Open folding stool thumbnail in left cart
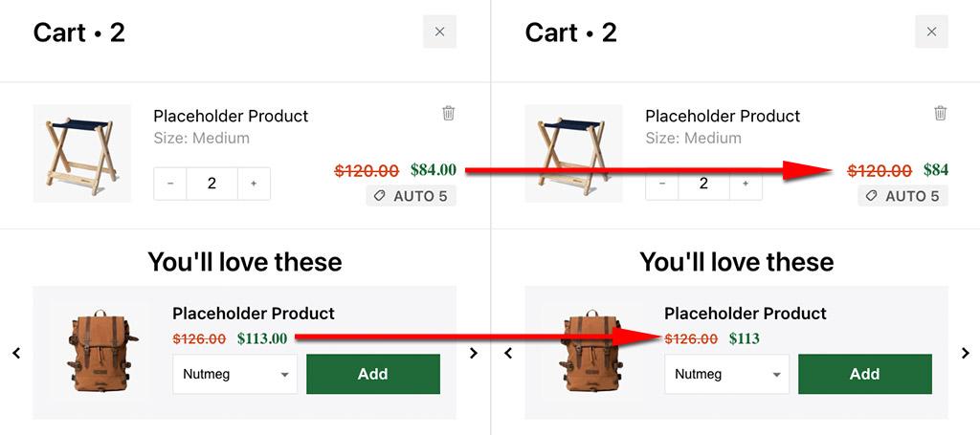Image resolution: width=980 pixels, height=435 pixels. 81,153
